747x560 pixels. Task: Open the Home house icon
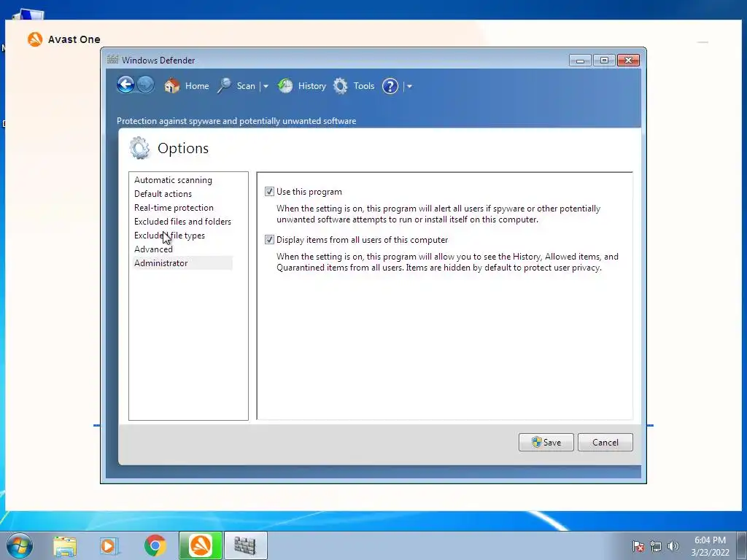pos(171,86)
